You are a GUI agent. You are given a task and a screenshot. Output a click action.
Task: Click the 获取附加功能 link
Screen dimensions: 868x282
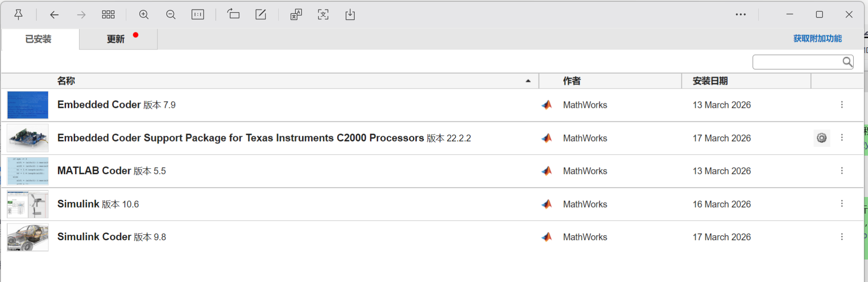click(817, 39)
